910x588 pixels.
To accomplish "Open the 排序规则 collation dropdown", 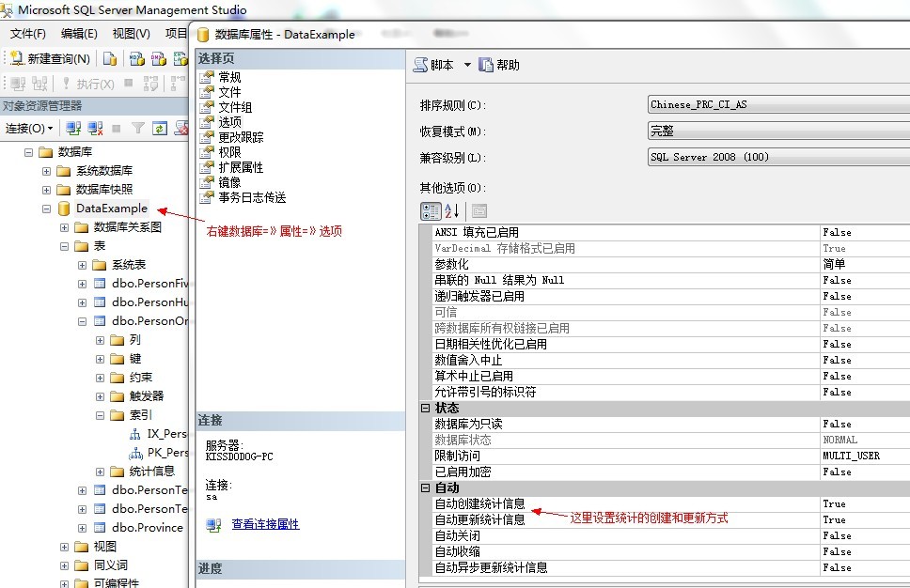I will click(778, 105).
